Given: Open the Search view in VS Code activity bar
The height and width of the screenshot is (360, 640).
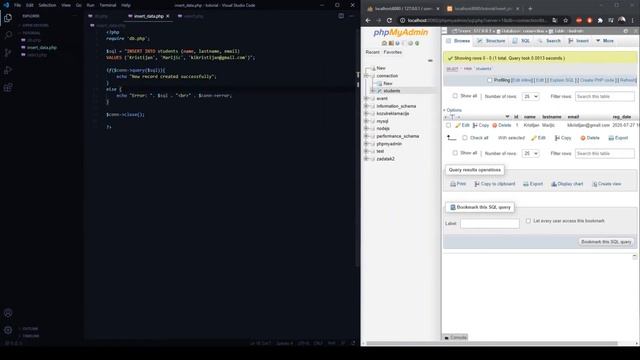Looking at the screenshot, I should (8, 35).
